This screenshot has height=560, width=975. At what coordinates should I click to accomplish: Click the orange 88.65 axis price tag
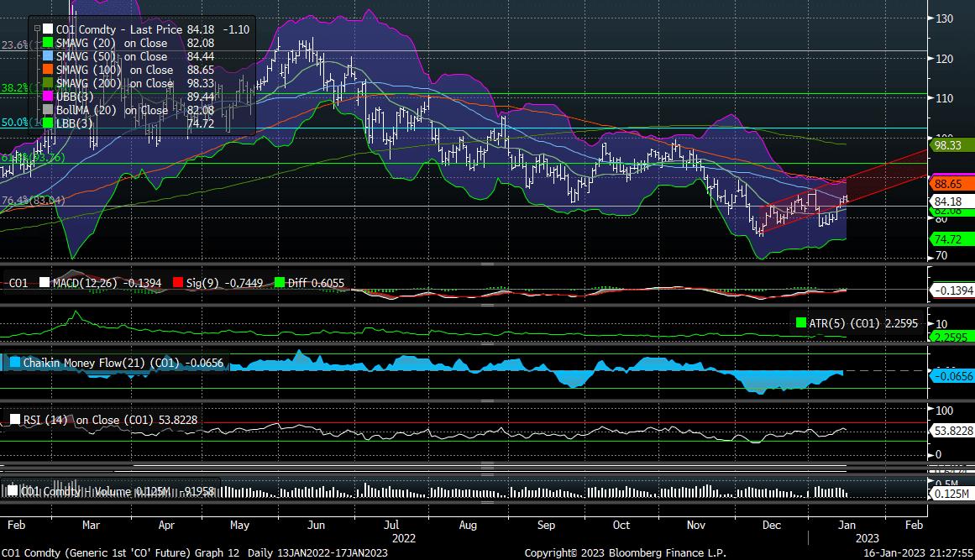[951, 184]
